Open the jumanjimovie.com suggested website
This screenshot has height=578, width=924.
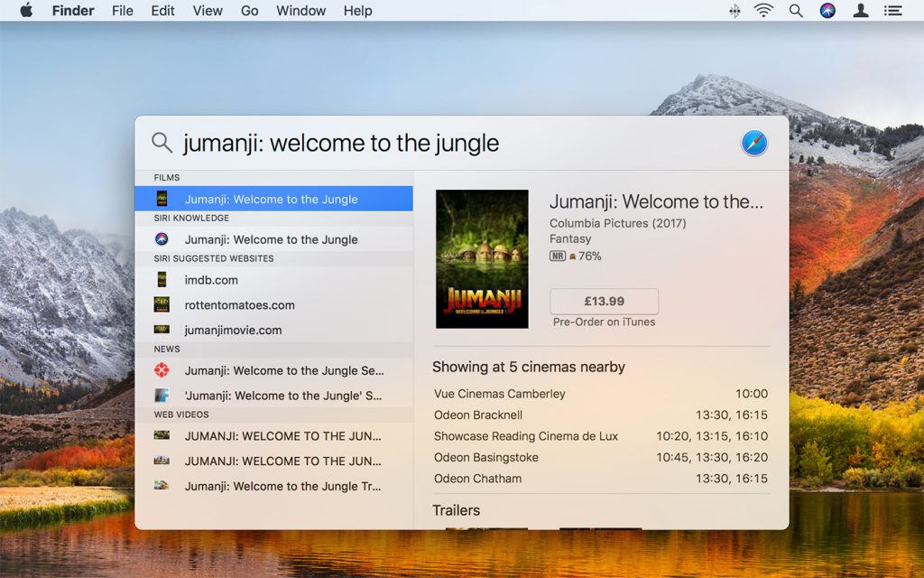coord(274,330)
